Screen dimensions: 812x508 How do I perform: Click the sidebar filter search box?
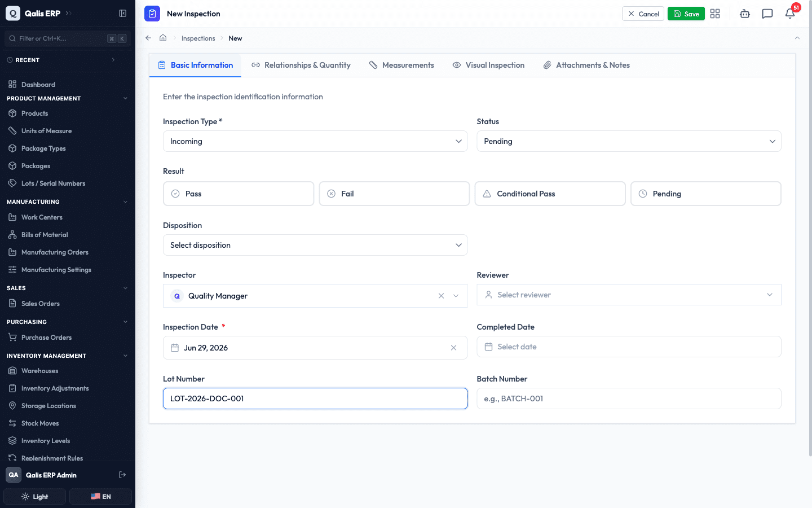click(x=68, y=38)
